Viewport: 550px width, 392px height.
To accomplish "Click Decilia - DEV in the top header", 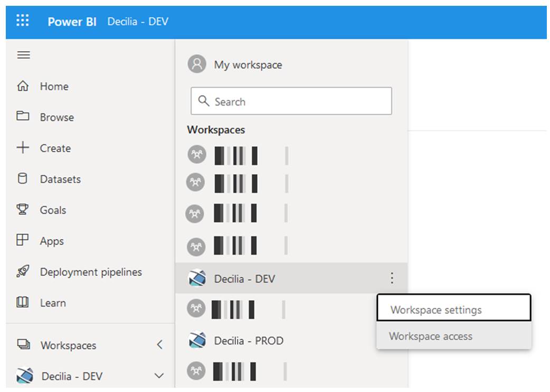I will [138, 22].
